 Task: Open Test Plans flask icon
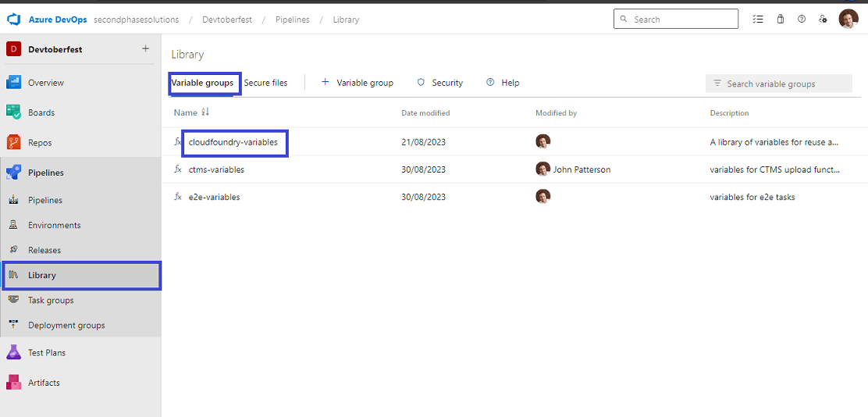click(x=13, y=352)
